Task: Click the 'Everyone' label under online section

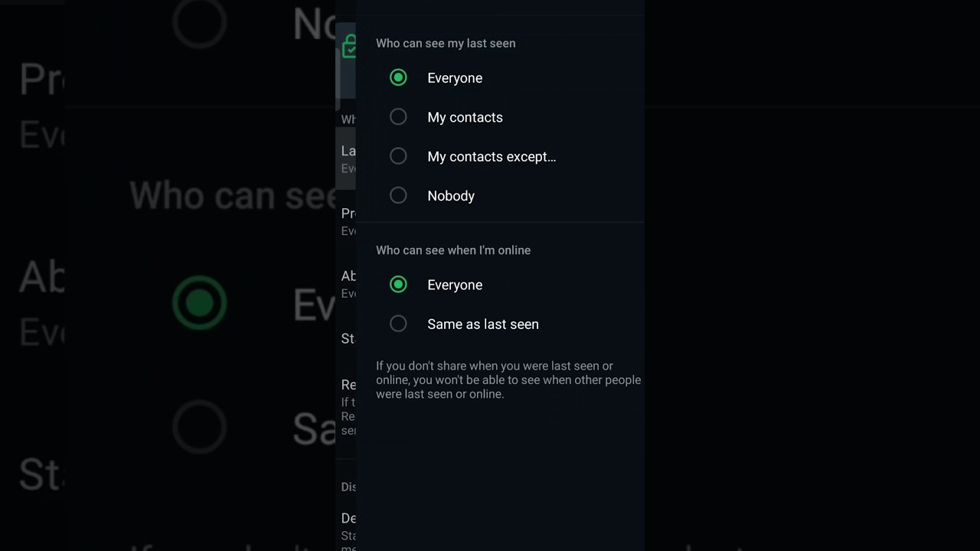Action: (x=455, y=285)
